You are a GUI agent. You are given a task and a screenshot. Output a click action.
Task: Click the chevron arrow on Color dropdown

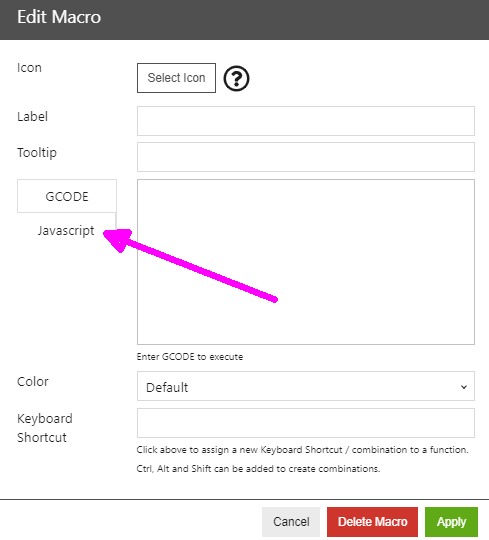point(464,387)
